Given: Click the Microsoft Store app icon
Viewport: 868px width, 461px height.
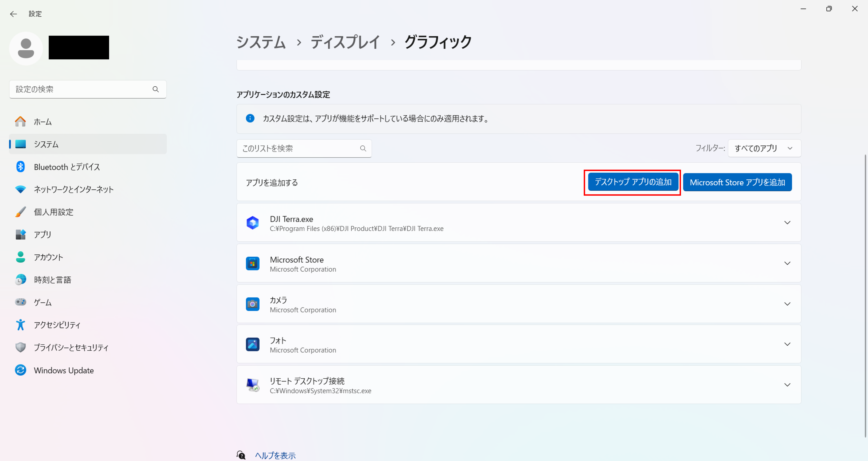Looking at the screenshot, I should 252,264.
